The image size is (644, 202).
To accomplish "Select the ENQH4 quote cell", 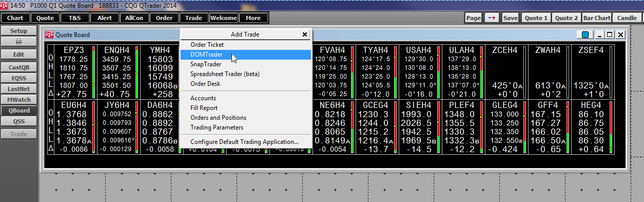I will [x=119, y=72].
